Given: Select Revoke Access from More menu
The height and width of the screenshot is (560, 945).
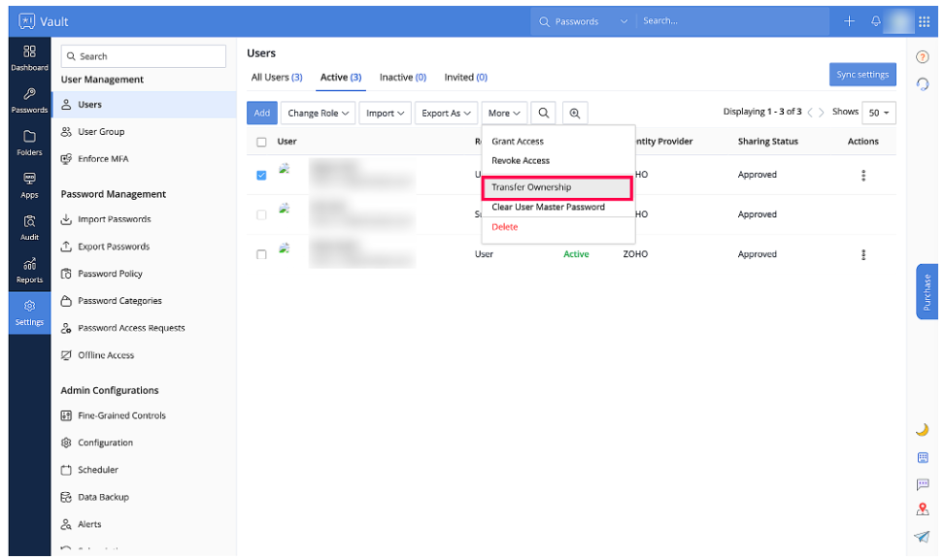Looking at the screenshot, I should click(521, 161).
